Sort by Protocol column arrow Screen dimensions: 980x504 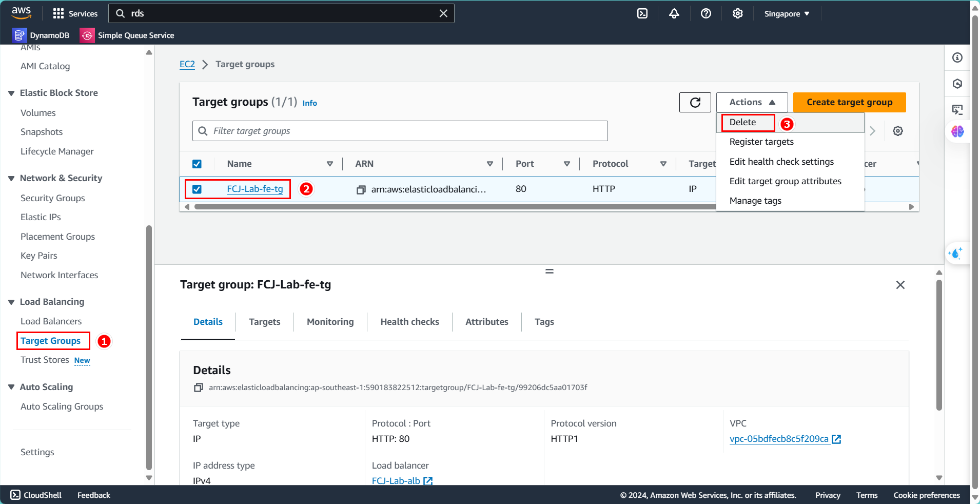click(663, 164)
